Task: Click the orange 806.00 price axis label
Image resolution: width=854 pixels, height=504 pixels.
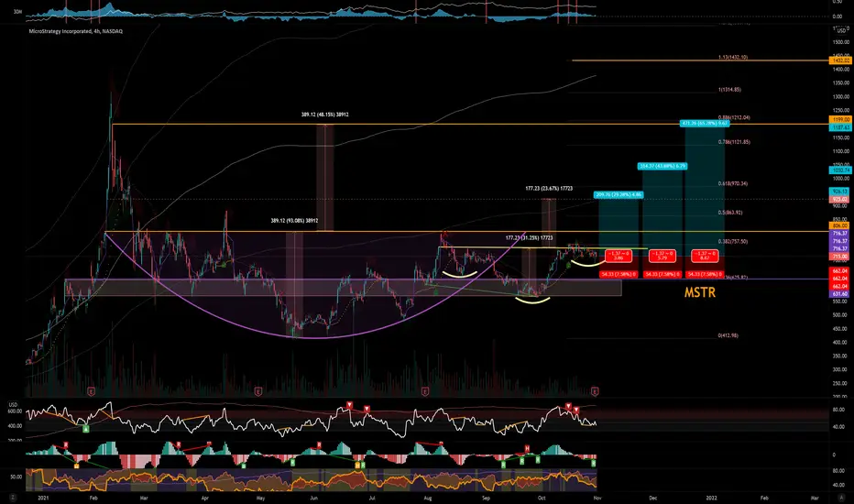Action: 838,225
